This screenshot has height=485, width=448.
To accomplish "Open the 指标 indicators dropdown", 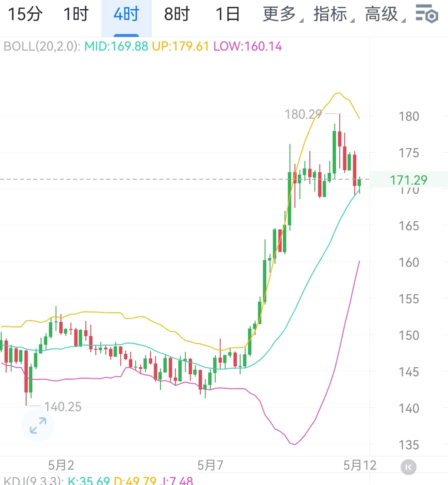I will pos(334,14).
